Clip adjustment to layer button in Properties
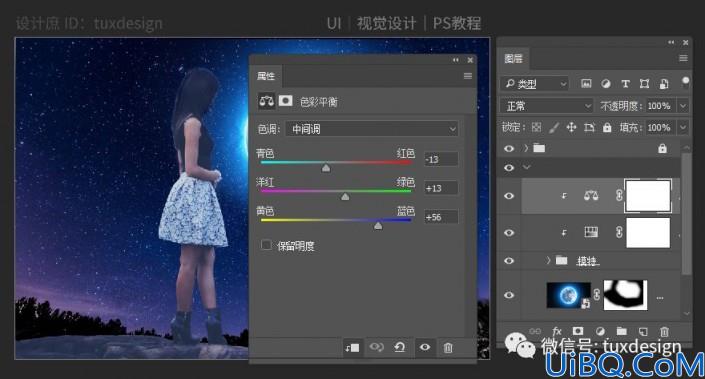The width and height of the screenshot is (705, 379). click(352, 348)
